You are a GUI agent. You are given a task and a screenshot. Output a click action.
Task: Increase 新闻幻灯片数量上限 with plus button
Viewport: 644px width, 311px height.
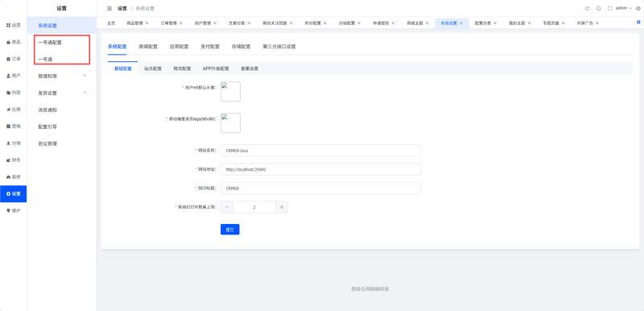click(x=281, y=207)
